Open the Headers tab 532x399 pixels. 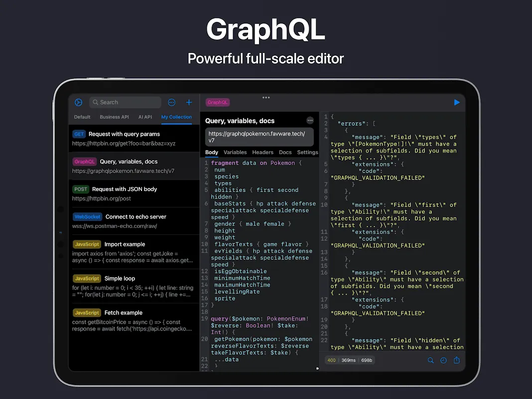(x=263, y=152)
